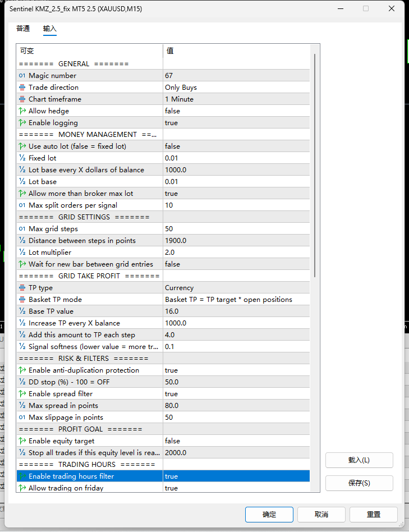Open Basket TP mode value dropdown

(x=236, y=300)
